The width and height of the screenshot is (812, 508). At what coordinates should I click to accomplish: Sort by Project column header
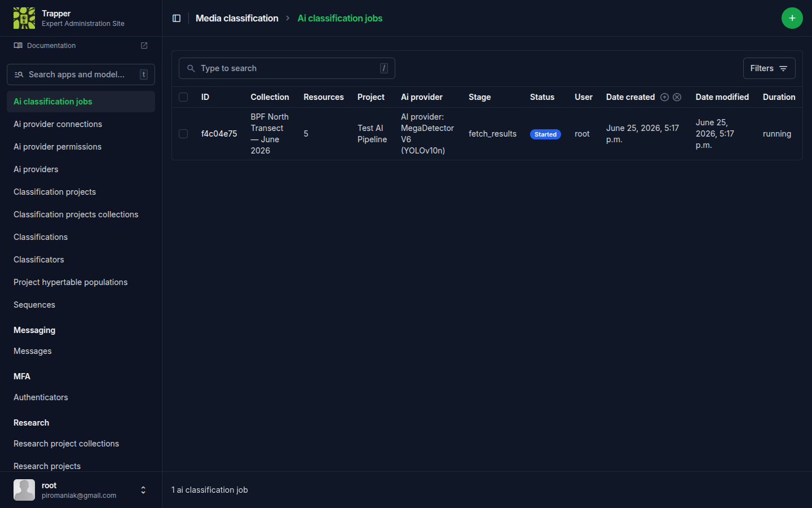click(371, 97)
